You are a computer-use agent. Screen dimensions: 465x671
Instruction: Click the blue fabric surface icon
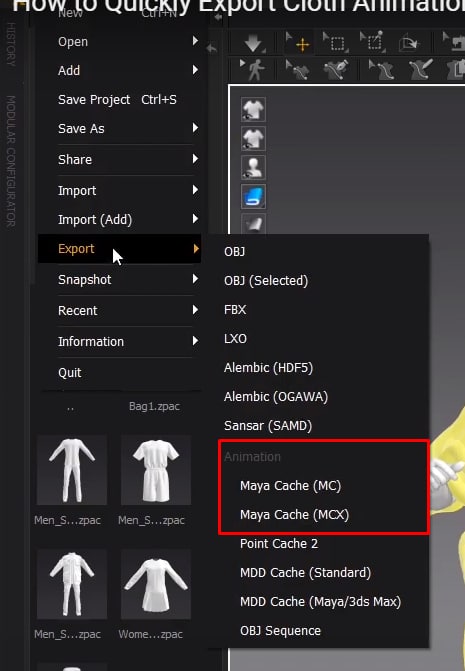pos(253,197)
